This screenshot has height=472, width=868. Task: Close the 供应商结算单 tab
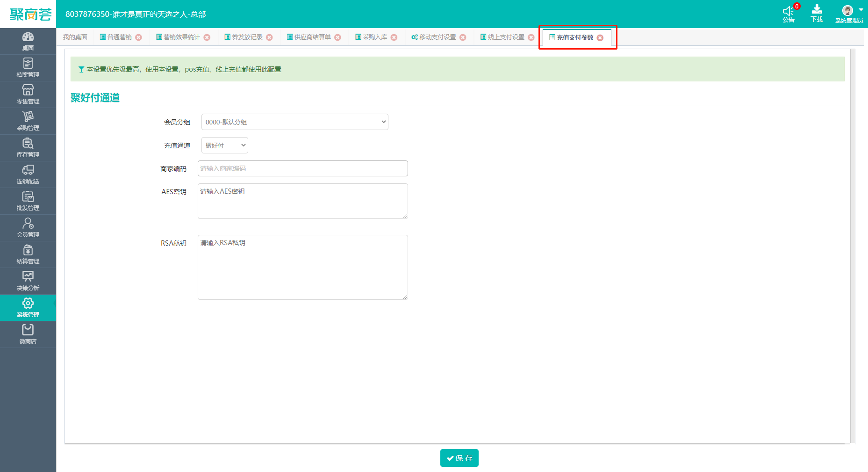(x=337, y=37)
